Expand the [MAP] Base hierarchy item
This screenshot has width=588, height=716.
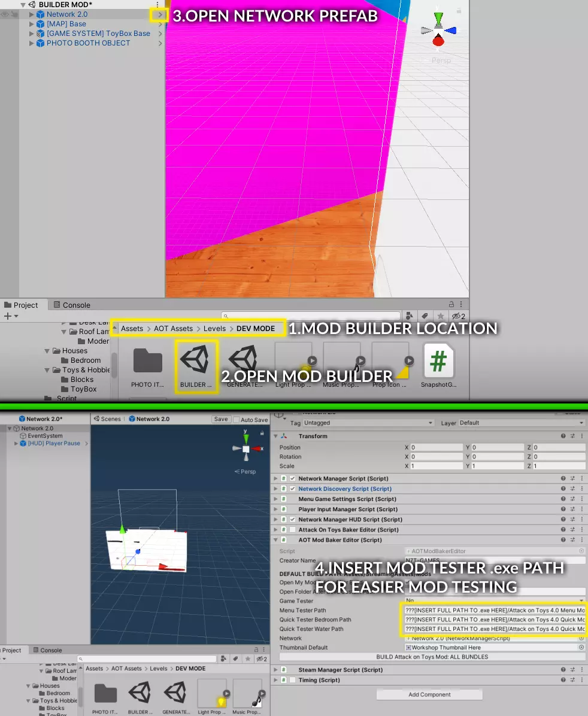point(32,24)
